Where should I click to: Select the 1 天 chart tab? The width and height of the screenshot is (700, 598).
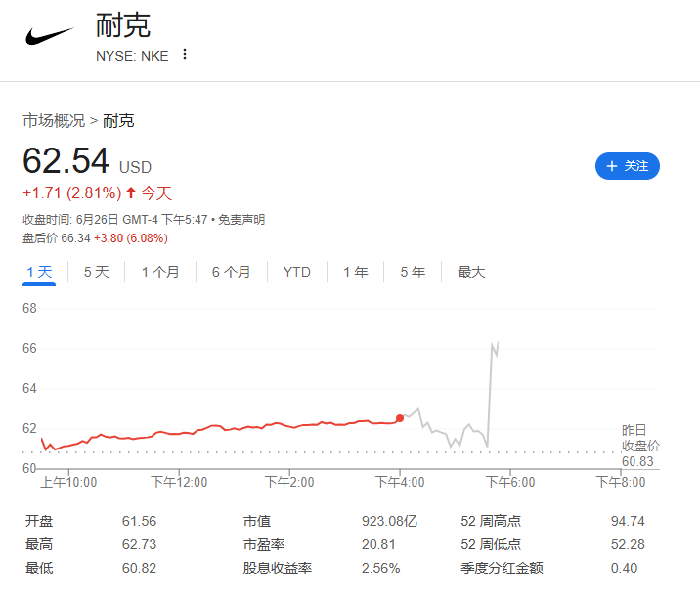point(39,272)
